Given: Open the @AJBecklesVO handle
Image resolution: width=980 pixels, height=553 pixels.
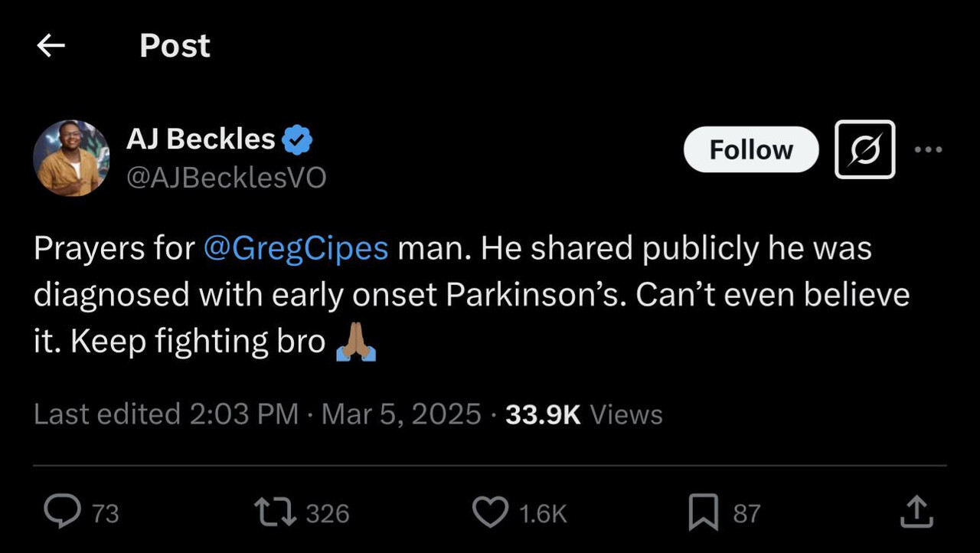Looking at the screenshot, I should click(226, 178).
